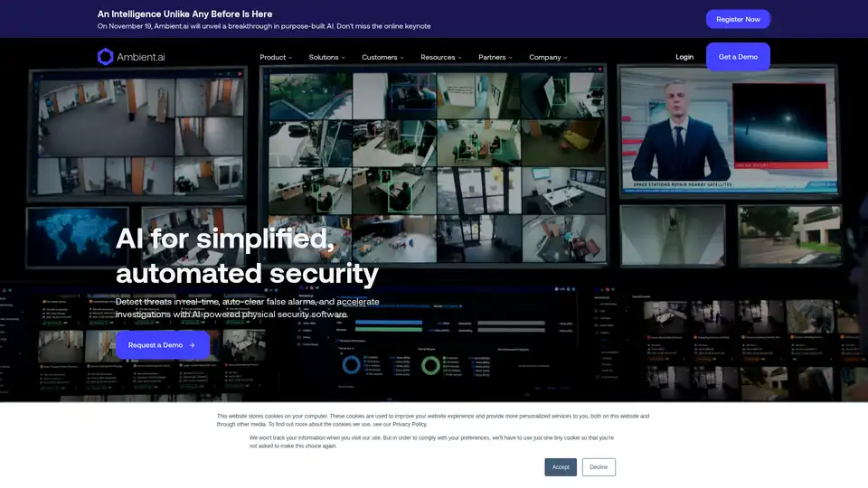Click the 'AI for simplified, automated security' heading
This screenshot has width=868, height=488.
pyautogui.click(x=247, y=256)
